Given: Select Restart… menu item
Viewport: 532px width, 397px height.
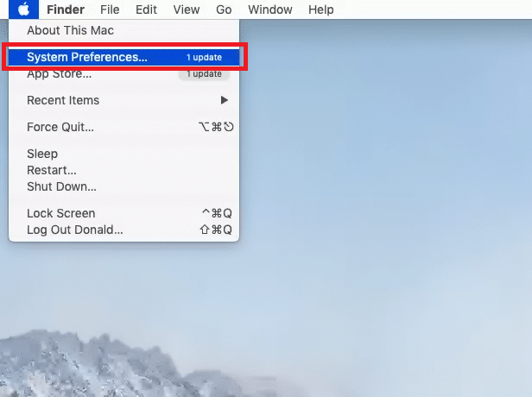Looking at the screenshot, I should pyautogui.click(x=123, y=170).
